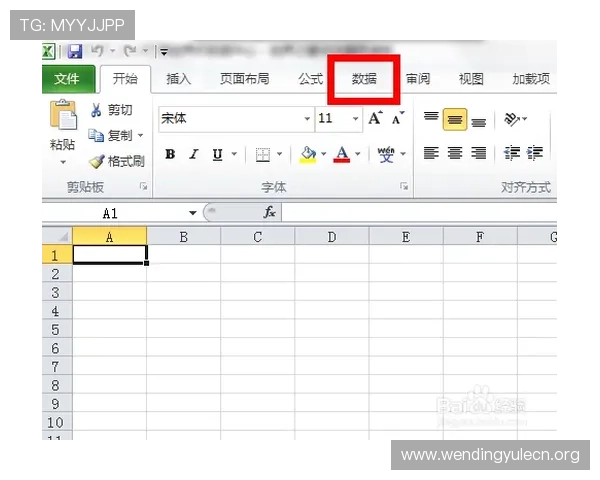Click 复制 (Copy) button

click(x=110, y=136)
